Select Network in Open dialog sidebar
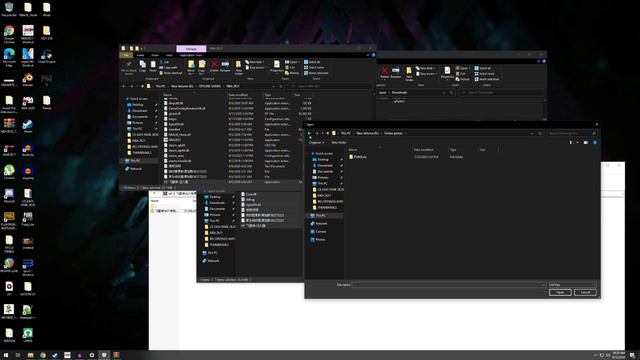This screenshot has height=360, width=640. [x=321, y=224]
